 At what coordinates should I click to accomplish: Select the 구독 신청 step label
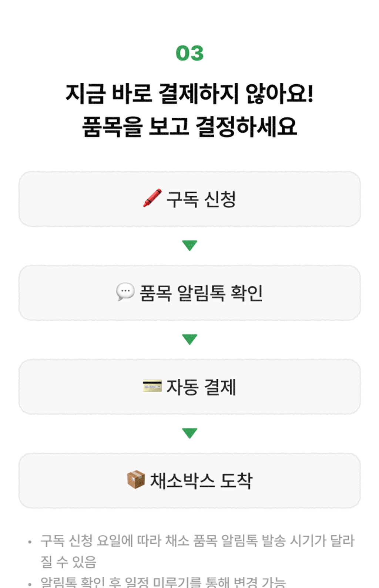[x=201, y=199]
